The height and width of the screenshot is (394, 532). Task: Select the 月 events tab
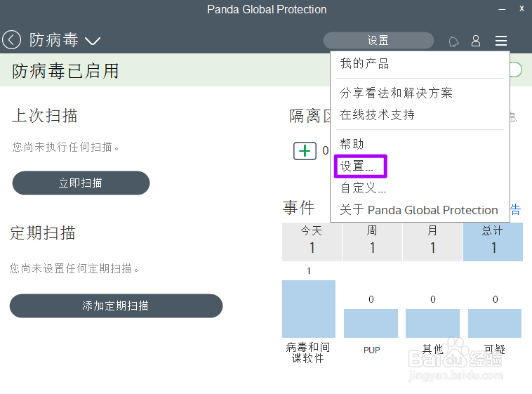coord(432,242)
